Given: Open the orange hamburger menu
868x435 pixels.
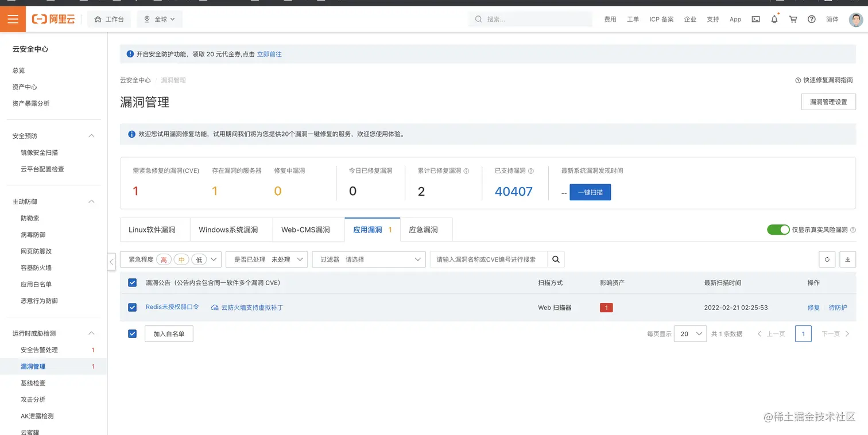Looking at the screenshot, I should [13, 19].
